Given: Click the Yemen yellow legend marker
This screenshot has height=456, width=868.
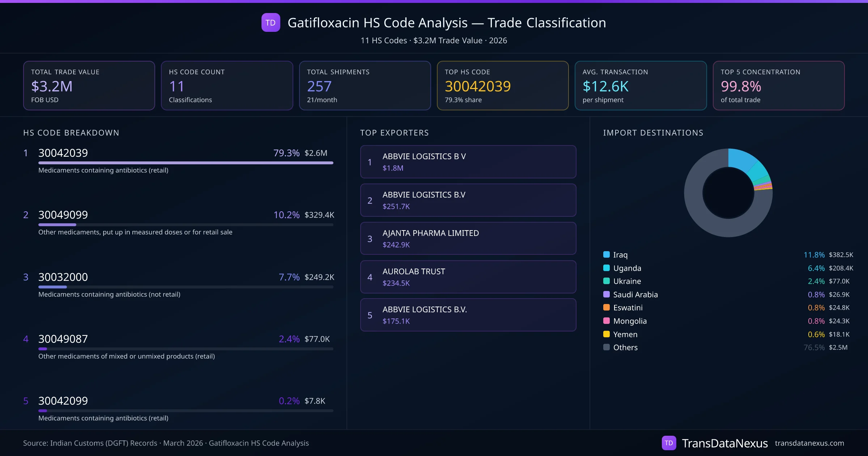Looking at the screenshot, I should click(606, 334).
